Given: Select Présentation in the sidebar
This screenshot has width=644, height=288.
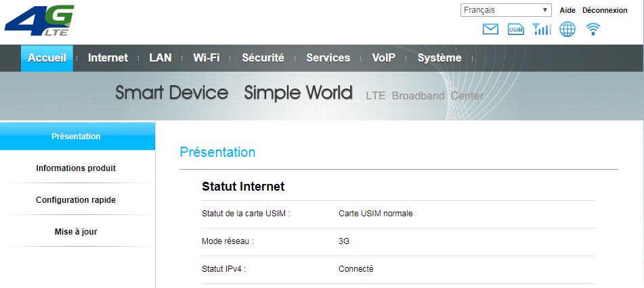Looking at the screenshot, I should click(x=76, y=136).
